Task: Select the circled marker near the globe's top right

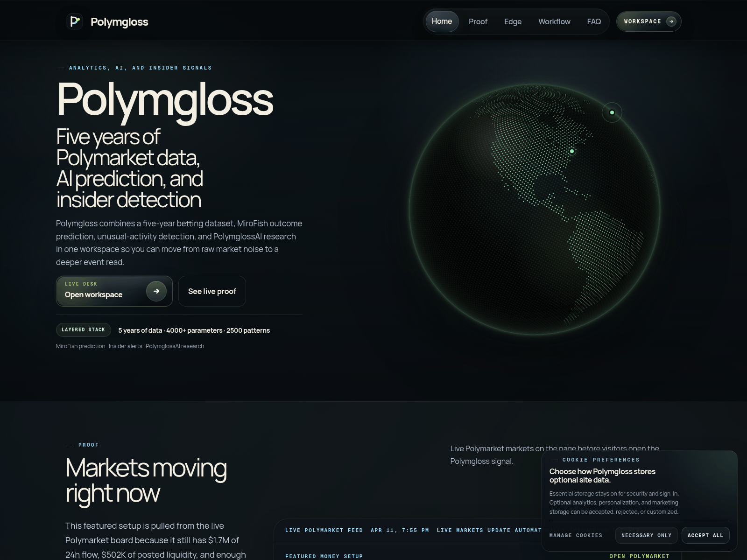Action: pos(612,112)
